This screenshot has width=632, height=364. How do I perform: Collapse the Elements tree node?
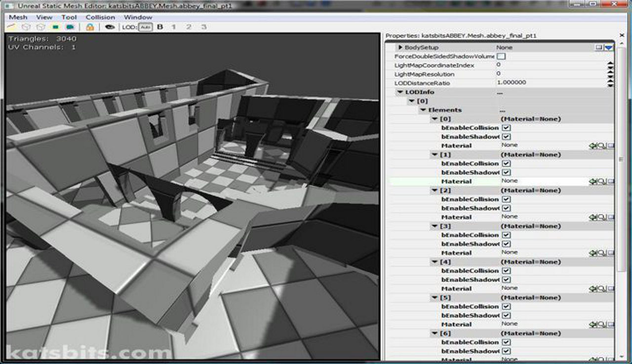coord(423,110)
